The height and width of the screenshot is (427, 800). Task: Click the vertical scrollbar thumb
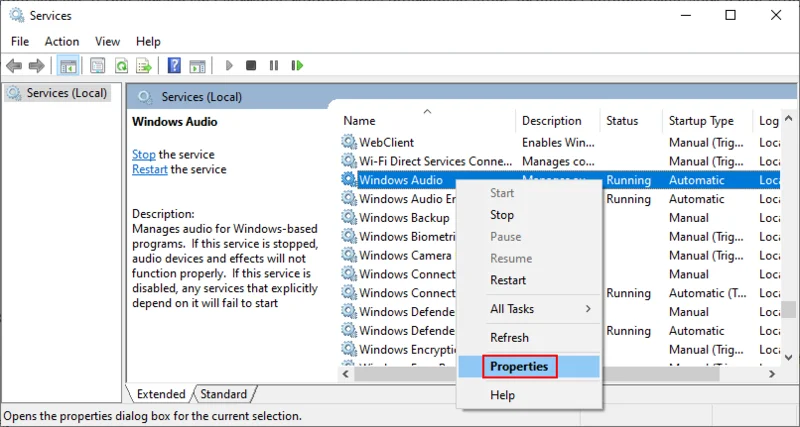coord(789,309)
